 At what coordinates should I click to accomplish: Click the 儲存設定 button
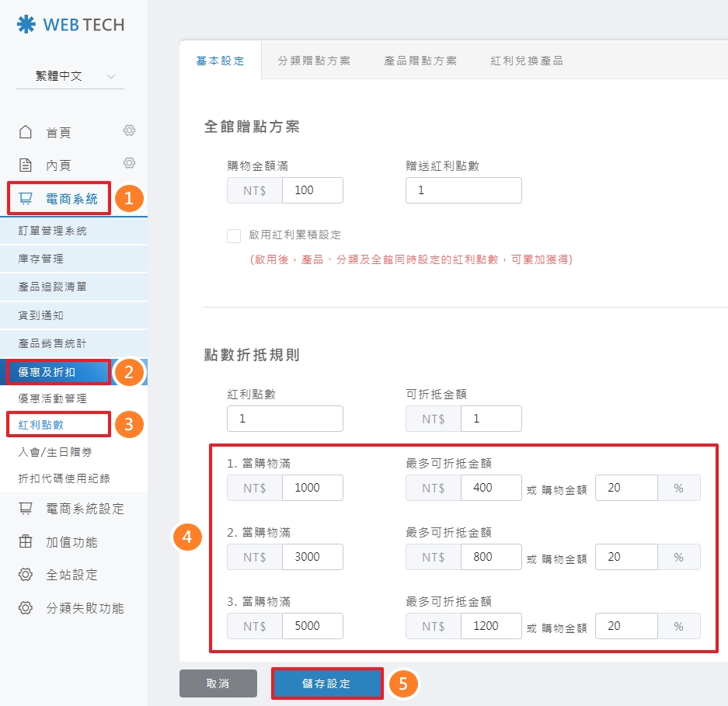(x=326, y=684)
